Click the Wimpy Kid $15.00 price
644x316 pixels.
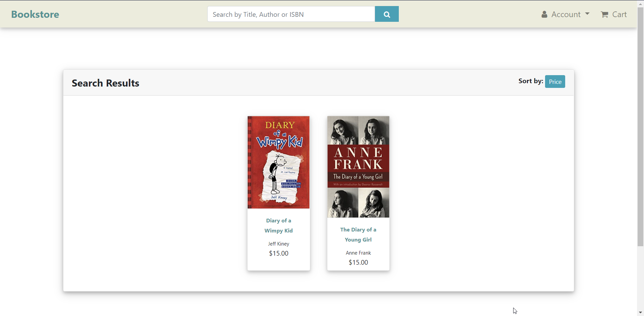point(278,254)
